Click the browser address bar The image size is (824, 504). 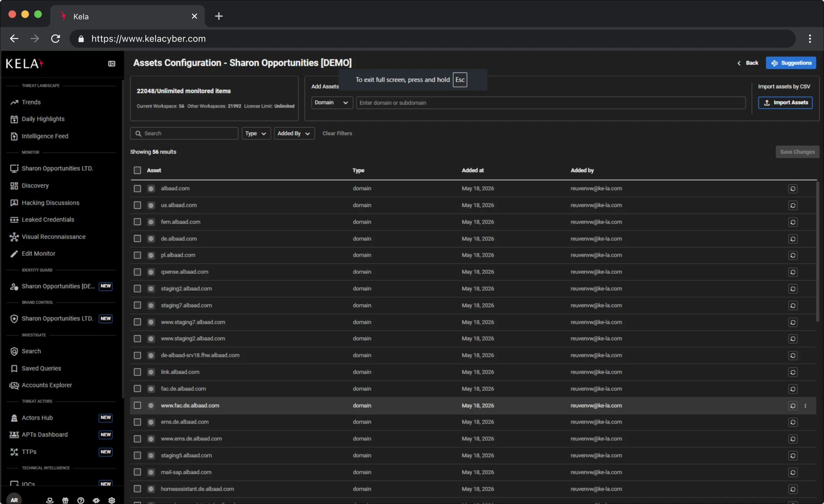(432, 39)
